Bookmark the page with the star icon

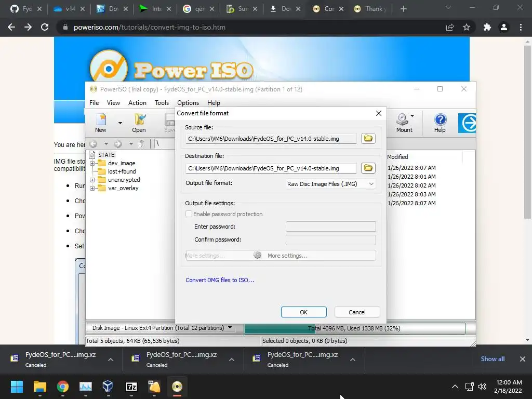pyautogui.click(x=467, y=27)
